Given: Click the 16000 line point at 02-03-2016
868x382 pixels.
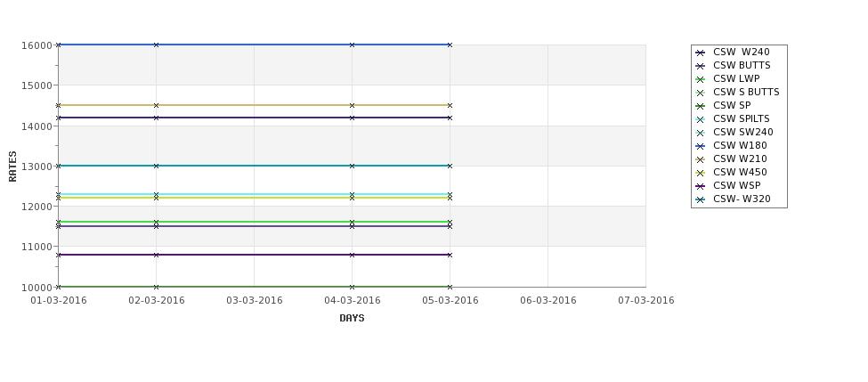Looking at the screenshot, I should [x=156, y=45].
